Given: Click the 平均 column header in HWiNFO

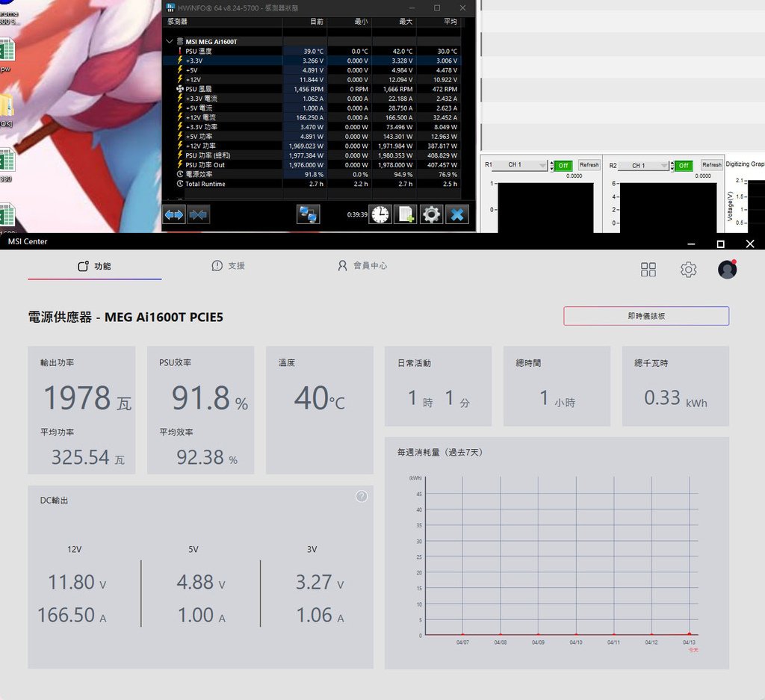Looking at the screenshot, I should click(x=439, y=22).
